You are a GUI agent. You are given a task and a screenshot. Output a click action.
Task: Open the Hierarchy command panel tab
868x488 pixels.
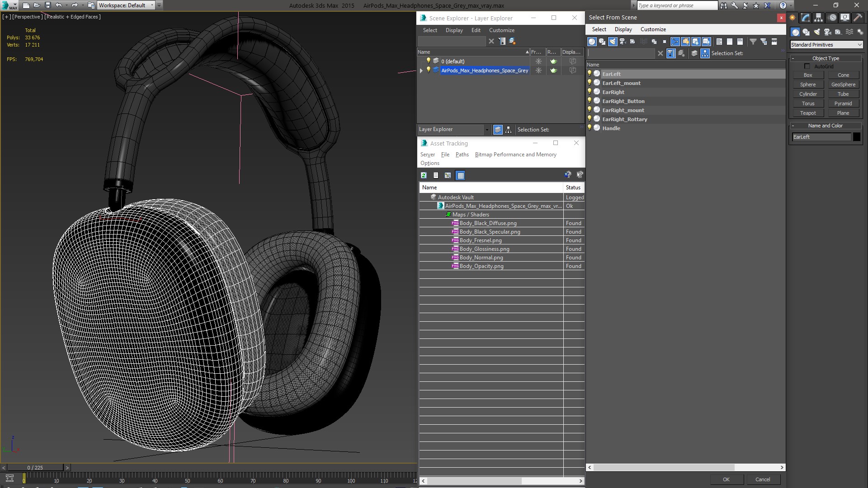(x=818, y=18)
